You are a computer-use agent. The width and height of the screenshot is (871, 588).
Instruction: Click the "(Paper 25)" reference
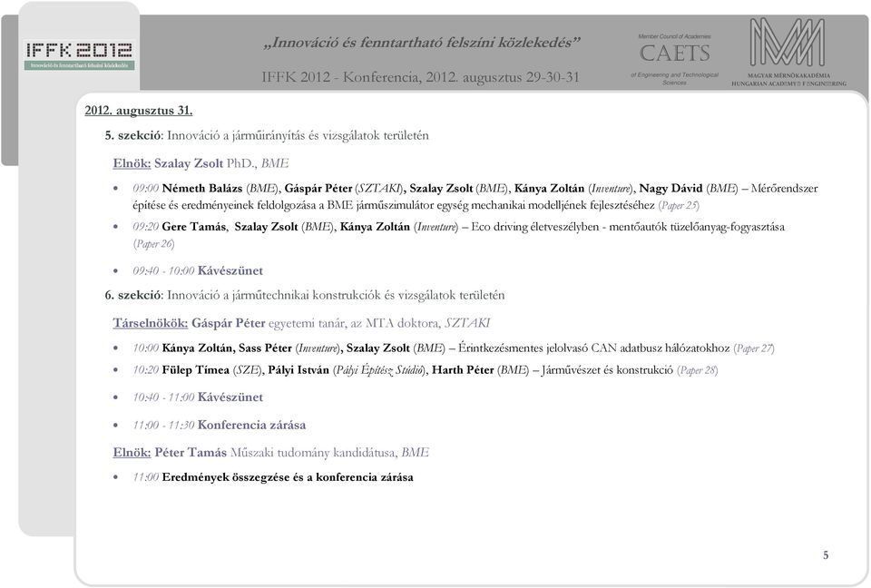tap(679, 206)
